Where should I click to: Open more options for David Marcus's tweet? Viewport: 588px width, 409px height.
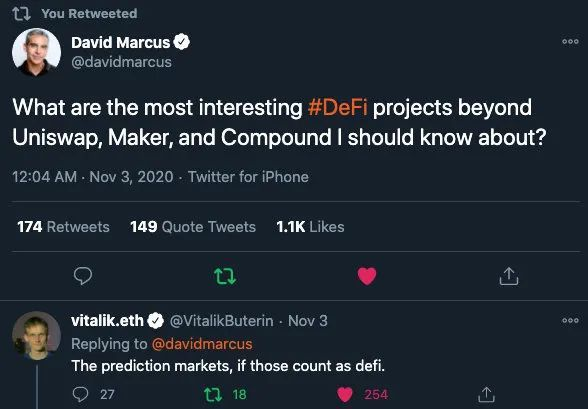click(x=570, y=42)
